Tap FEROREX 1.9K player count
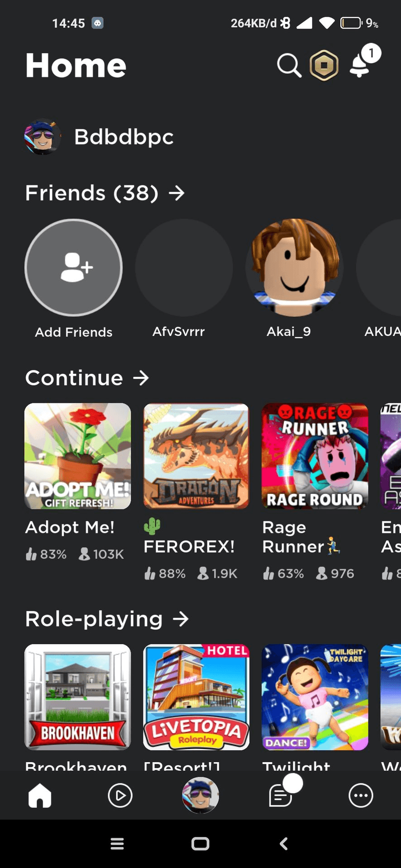The width and height of the screenshot is (401, 868). point(217,574)
